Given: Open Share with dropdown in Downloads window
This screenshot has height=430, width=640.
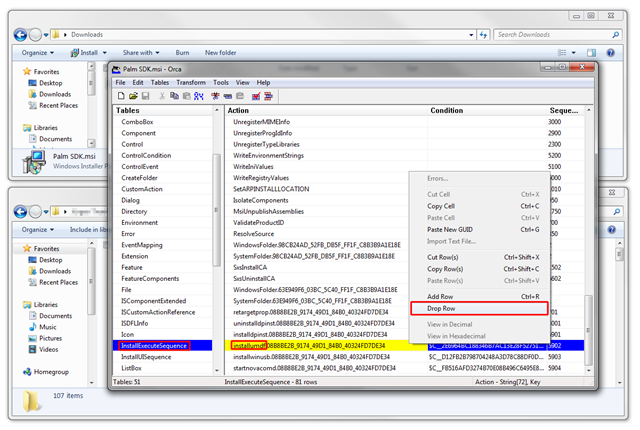Looking at the screenshot, I should (141, 53).
